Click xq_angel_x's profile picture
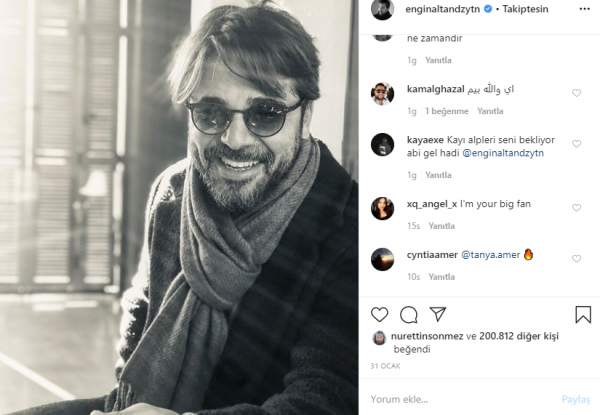The width and height of the screenshot is (600, 415). [x=382, y=208]
